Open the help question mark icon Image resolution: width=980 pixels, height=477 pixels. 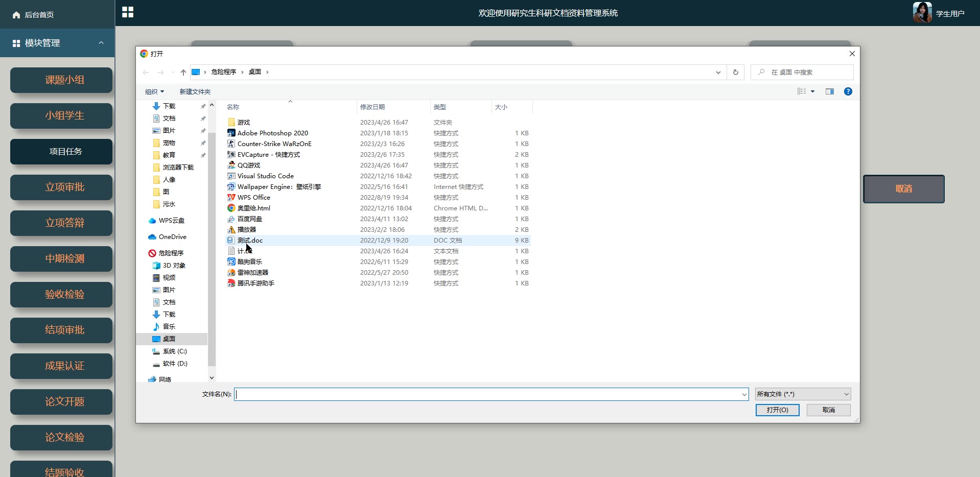point(848,91)
